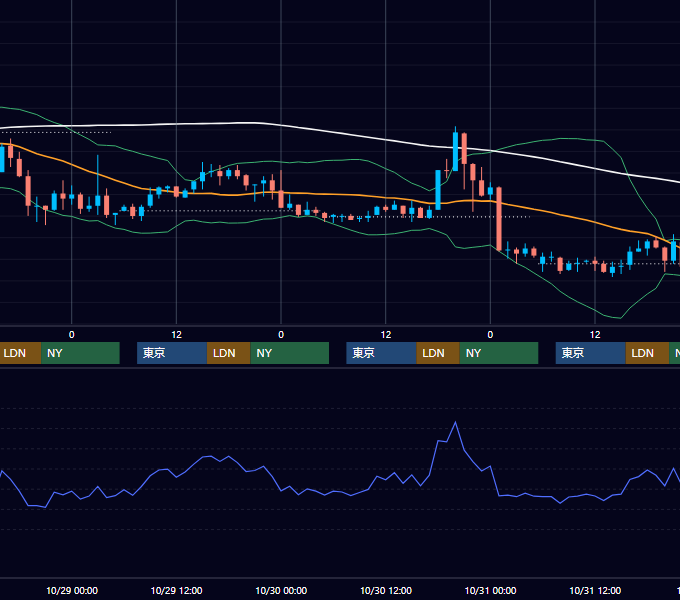This screenshot has width=680, height=600.
Task: Select the 東京 session block on 10/30
Action: click(x=381, y=353)
